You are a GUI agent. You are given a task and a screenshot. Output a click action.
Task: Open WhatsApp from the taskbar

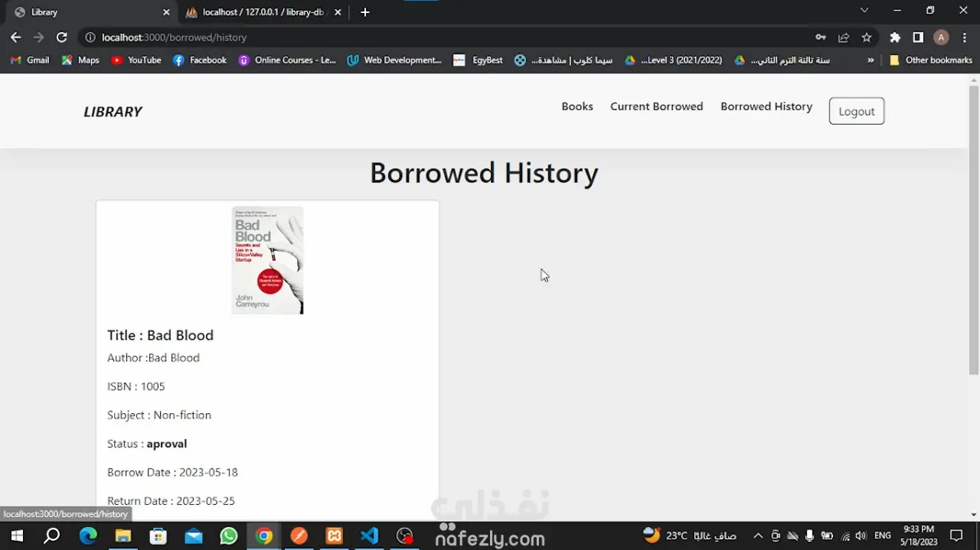[x=228, y=535]
